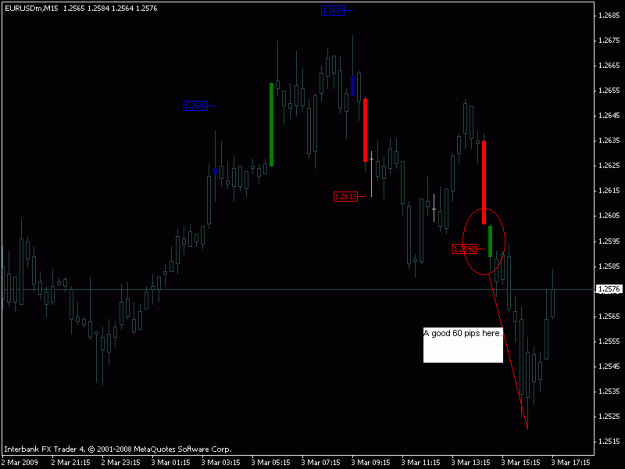This screenshot has width=625, height=469.
Task: Click the 1.2535 price scale value
Action: [609, 392]
